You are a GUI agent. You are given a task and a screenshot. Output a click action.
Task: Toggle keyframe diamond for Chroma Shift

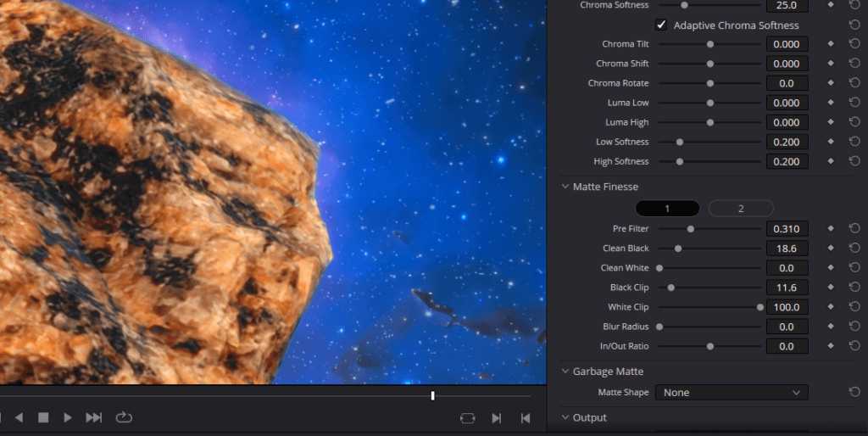(x=831, y=63)
